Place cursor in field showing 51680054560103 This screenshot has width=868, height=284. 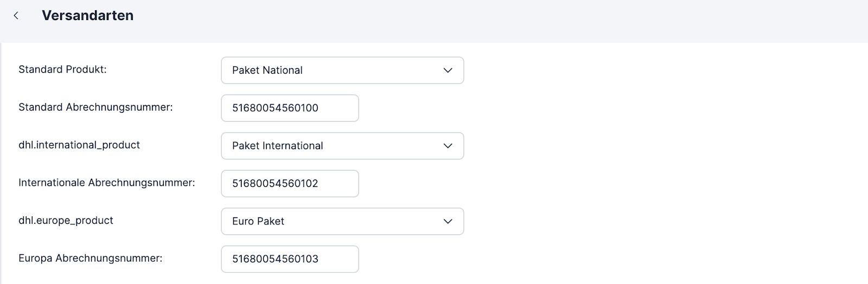(x=290, y=259)
